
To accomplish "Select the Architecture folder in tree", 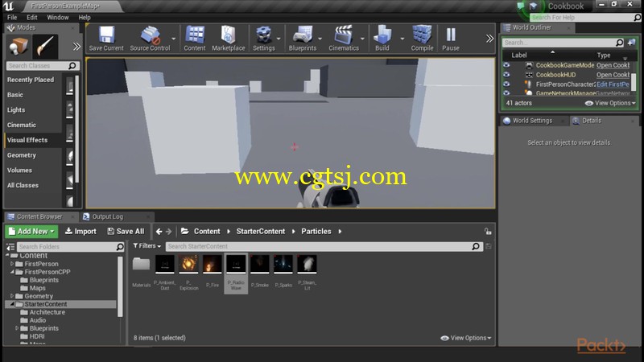I will [x=47, y=312].
